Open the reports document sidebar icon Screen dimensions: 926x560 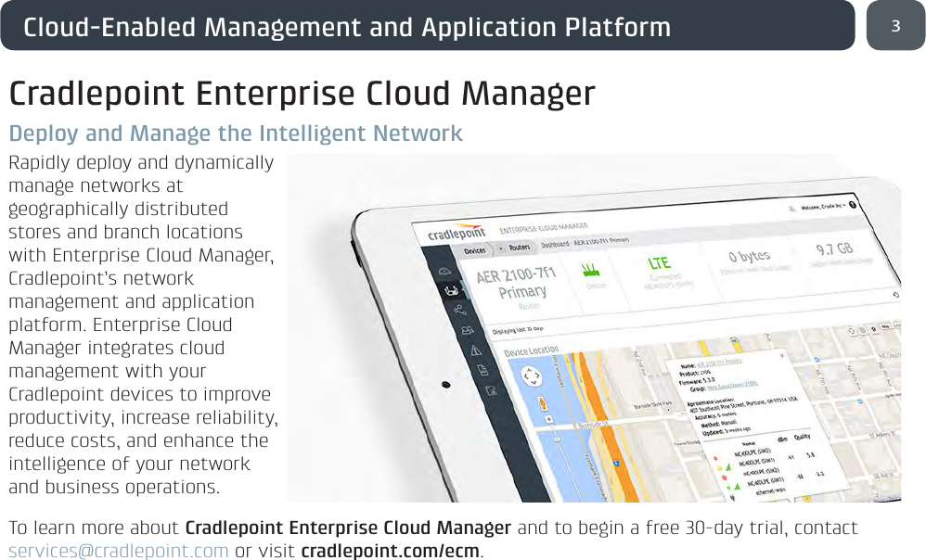pyautogui.click(x=482, y=370)
